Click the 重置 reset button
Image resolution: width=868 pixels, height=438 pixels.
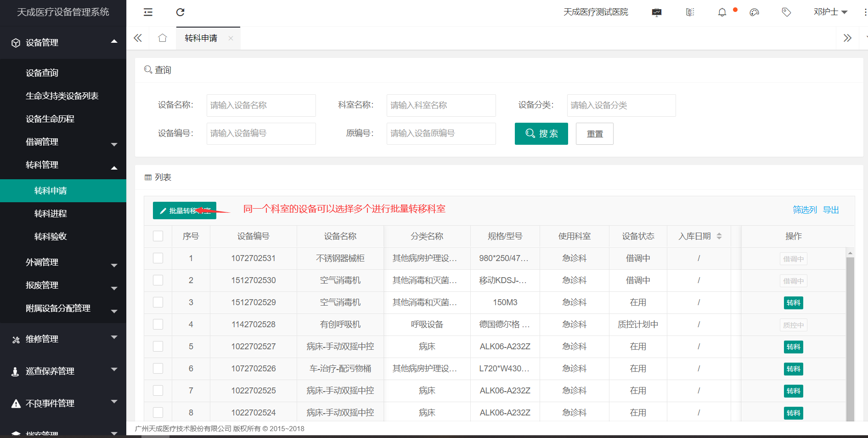pos(595,134)
